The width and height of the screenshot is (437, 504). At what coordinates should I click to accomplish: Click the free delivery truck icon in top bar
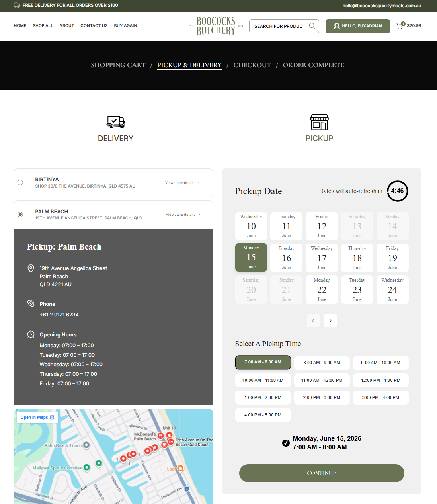tap(17, 5)
